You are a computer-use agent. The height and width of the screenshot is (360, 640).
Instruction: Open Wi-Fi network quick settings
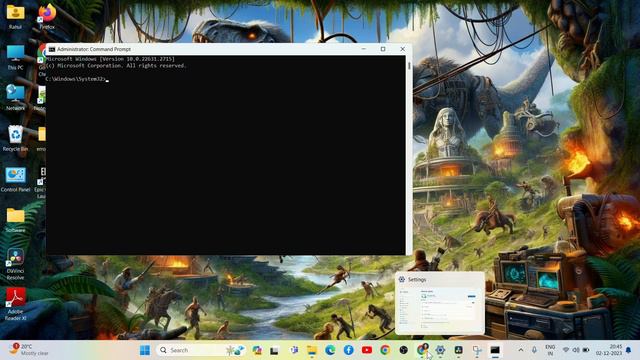[x=566, y=350]
